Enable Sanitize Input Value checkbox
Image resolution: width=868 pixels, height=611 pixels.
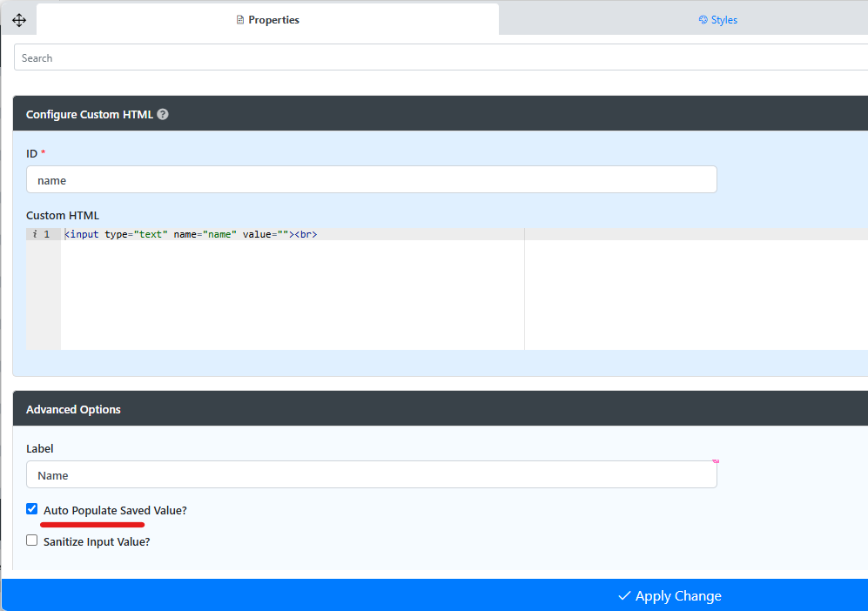[32, 540]
